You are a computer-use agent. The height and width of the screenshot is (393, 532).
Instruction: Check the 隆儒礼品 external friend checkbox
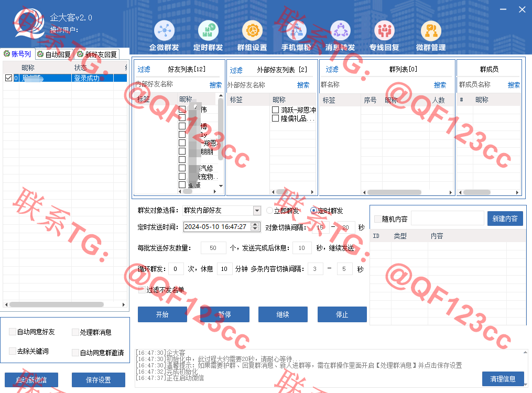click(x=276, y=118)
